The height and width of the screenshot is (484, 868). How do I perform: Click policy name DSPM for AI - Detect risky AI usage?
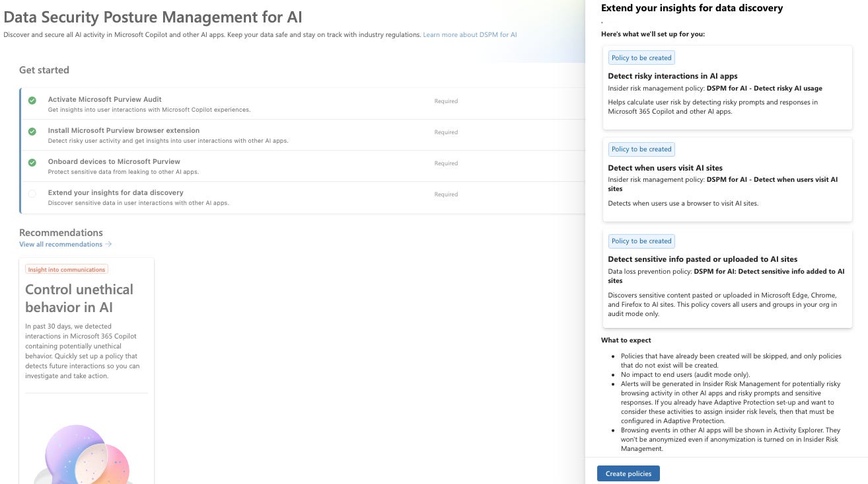click(764, 88)
